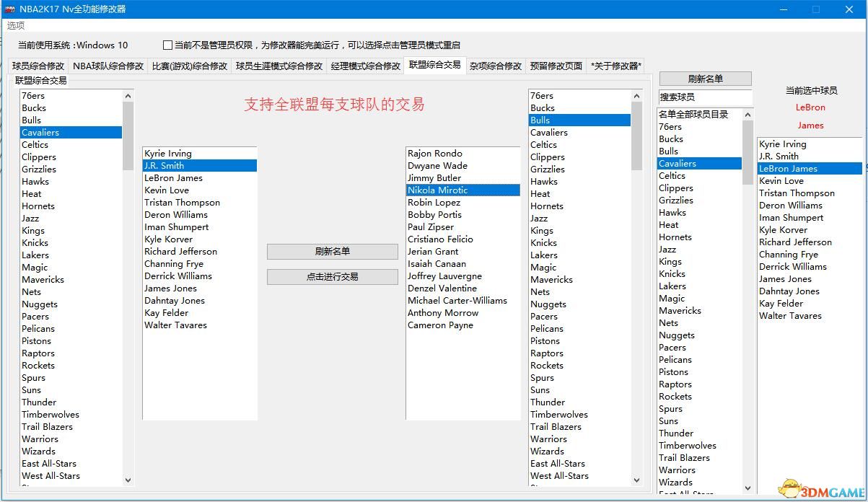Image resolution: width=868 pixels, height=502 pixels.
Task: Pick Channing Frye in the far-right player list
Action: 810,255
